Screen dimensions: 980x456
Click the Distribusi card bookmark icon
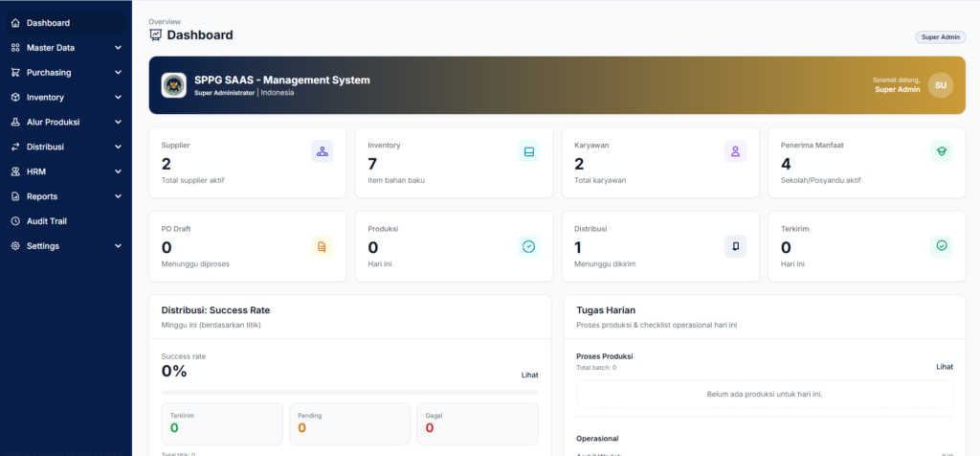click(735, 246)
